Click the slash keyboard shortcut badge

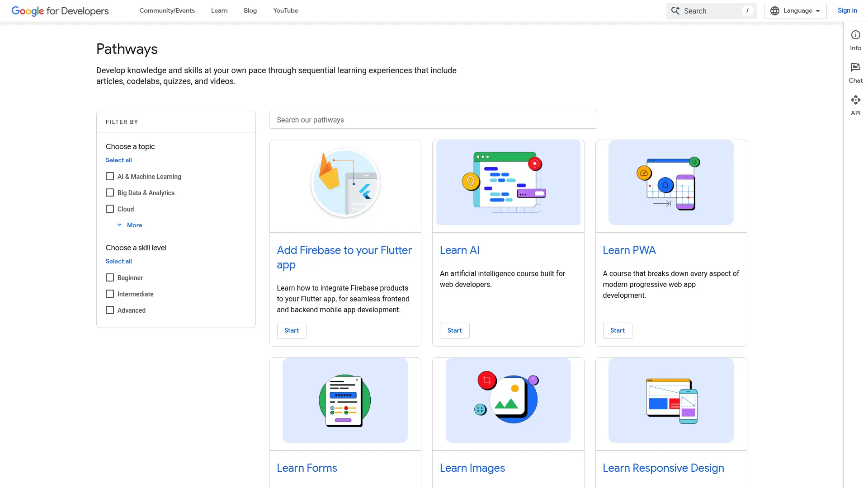[747, 11]
